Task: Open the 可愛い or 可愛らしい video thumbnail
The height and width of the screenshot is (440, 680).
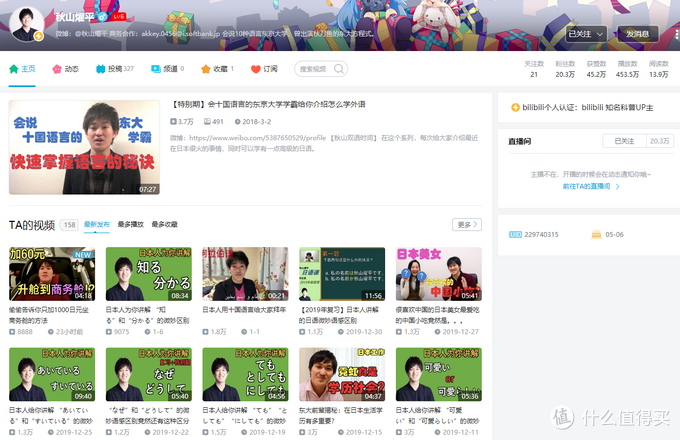Action: coord(439,374)
